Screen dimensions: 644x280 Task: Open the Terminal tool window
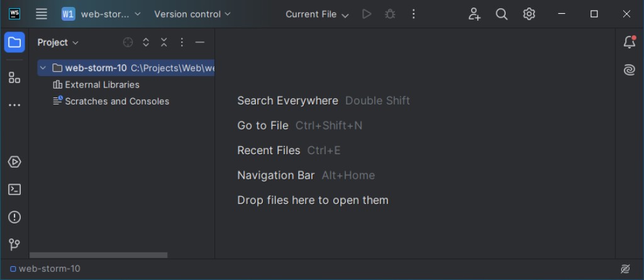14,189
